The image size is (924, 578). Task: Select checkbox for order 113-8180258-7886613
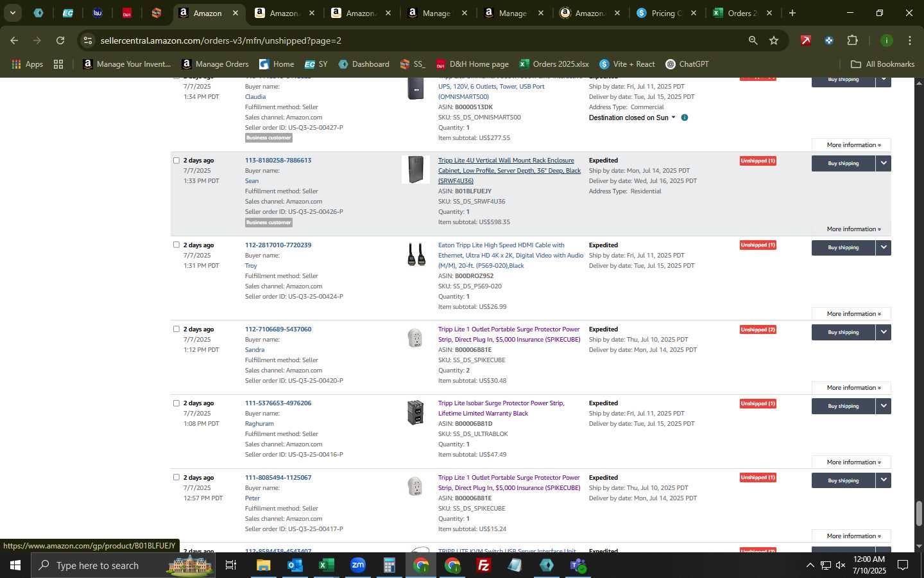coord(176,161)
